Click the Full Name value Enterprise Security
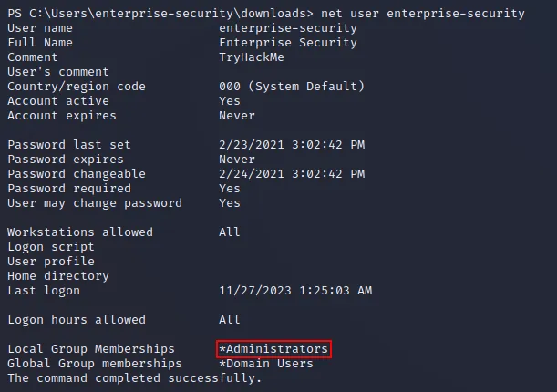 (288, 43)
